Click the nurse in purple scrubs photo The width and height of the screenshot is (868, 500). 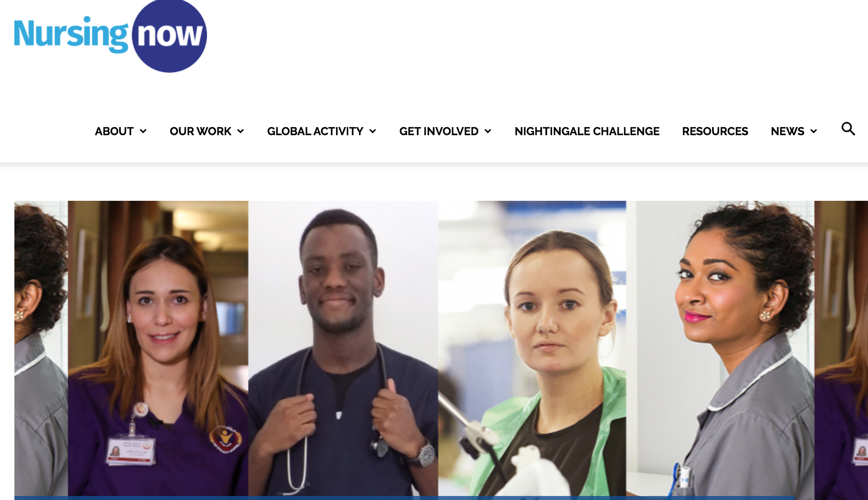(158, 349)
